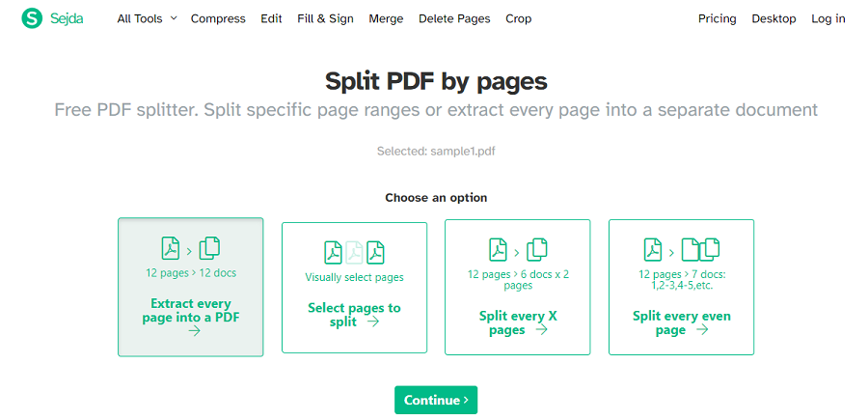Click arrow icon next to Select pages to split
Image resolution: width=868 pixels, height=420 pixels.
pos(372,322)
